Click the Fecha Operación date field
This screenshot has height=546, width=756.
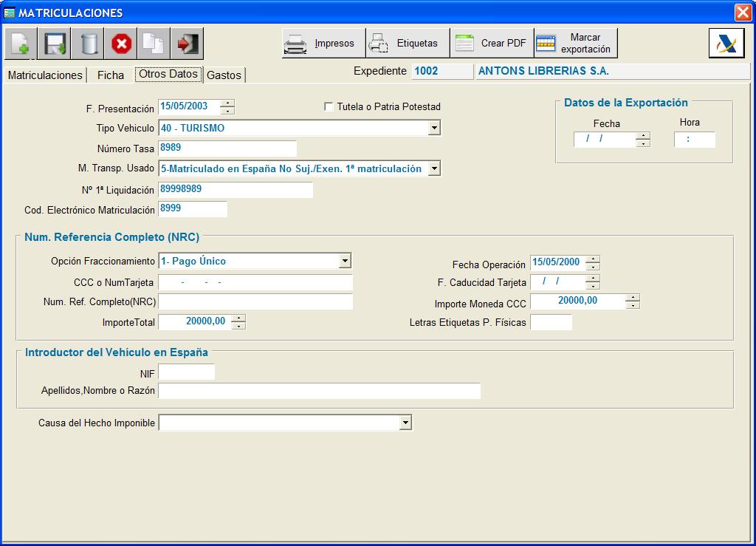click(558, 262)
